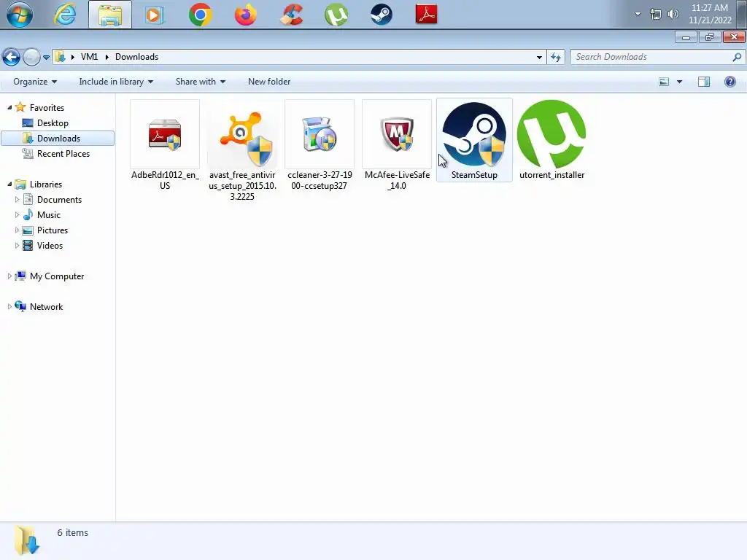Expand My Computer in navigation pane
747x560 pixels.
(9, 276)
